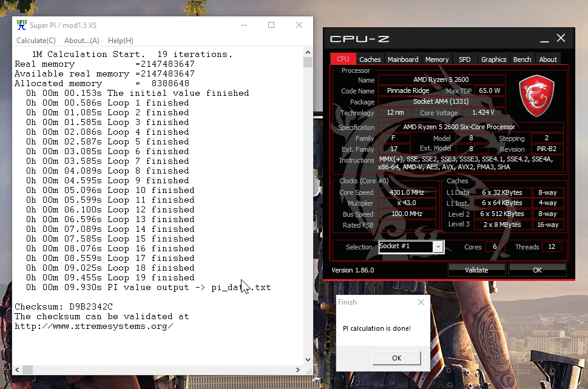588x389 pixels.
Task: Click 'PI calculation is done!' message
Action: coord(377,328)
